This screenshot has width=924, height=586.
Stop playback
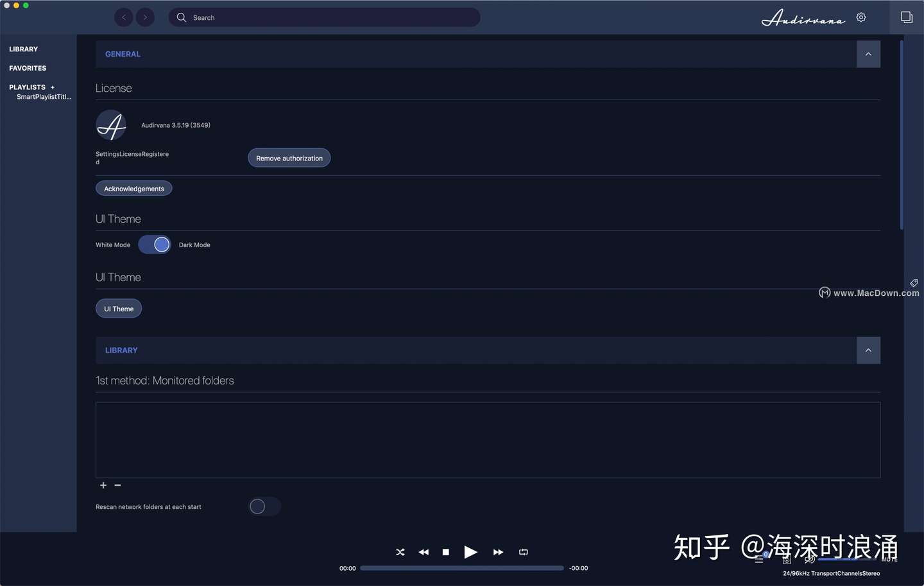click(446, 552)
